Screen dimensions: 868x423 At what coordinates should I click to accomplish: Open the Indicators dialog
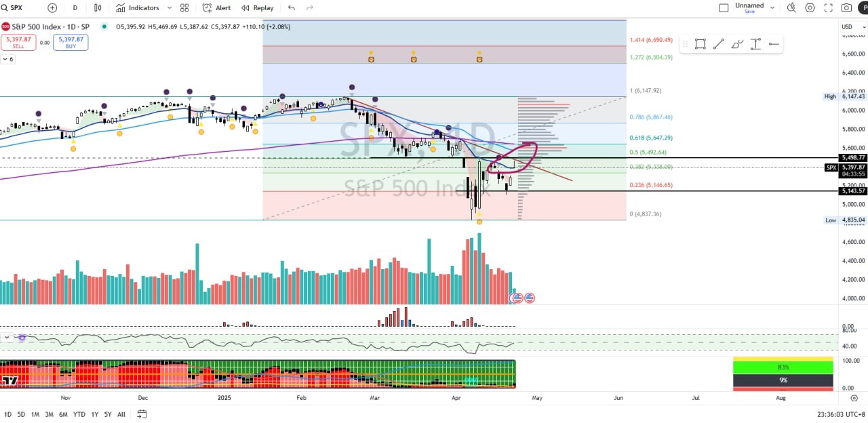138,7
